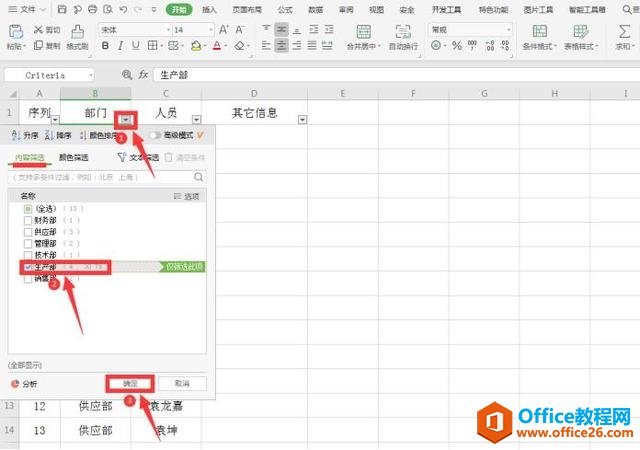Switch to the 公式 ribbon tab
640x450 pixels.
tap(285, 9)
